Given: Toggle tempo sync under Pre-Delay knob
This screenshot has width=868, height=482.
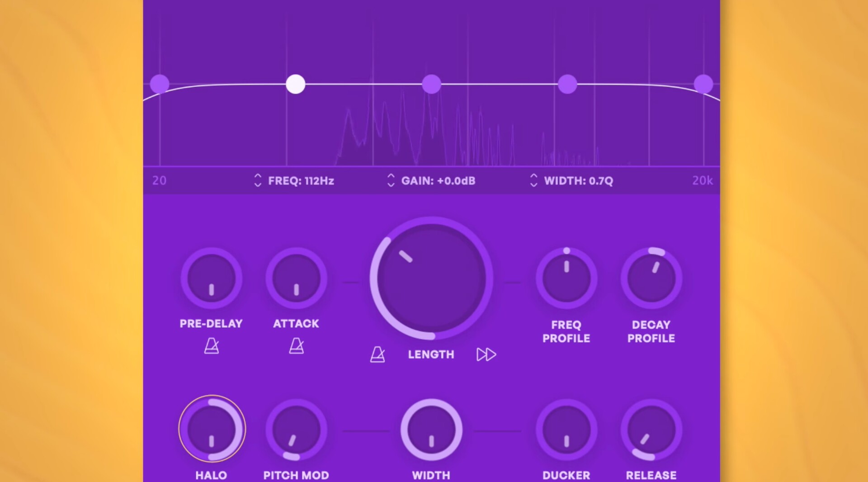Looking at the screenshot, I should click(x=212, y=346).
